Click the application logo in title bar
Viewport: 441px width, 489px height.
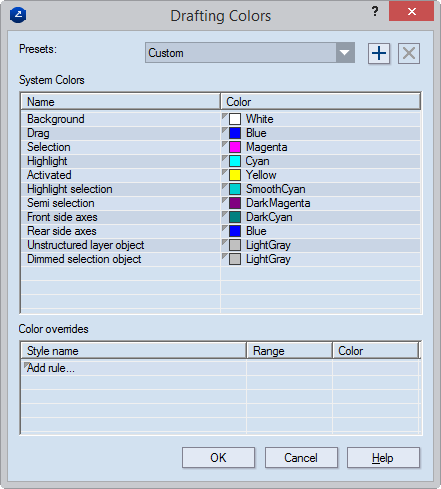[x=18, y=15]
